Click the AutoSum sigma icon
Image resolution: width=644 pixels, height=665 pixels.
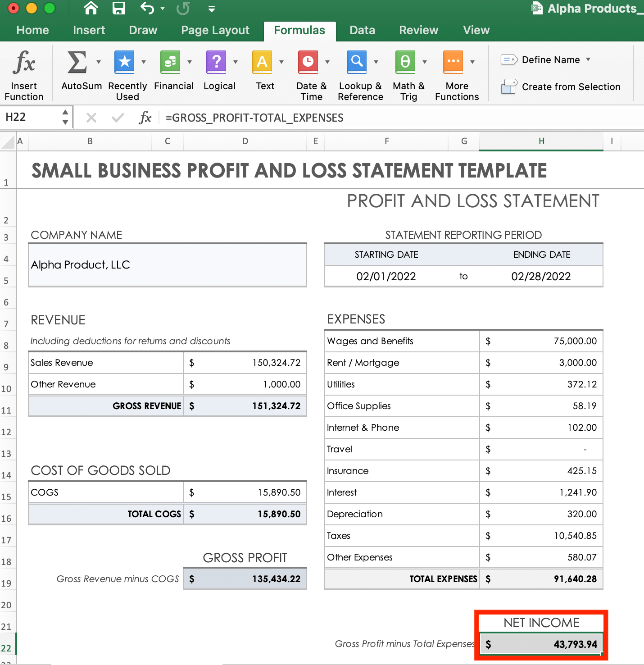coord(77,62)
